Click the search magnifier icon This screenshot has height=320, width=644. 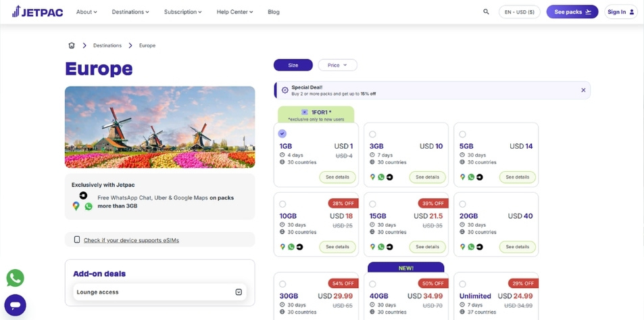[x=486, y=12]
